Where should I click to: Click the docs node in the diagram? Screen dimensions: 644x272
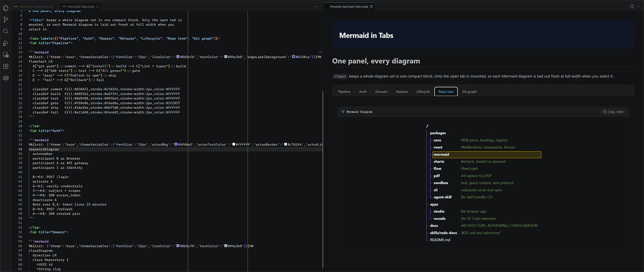pos(434,226)
